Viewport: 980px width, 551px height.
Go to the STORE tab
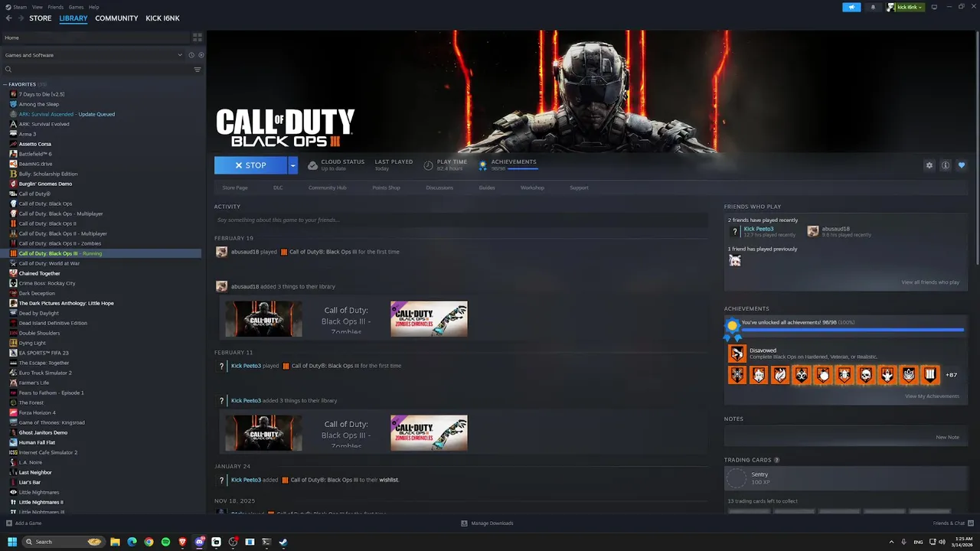(x=41, y=18)
